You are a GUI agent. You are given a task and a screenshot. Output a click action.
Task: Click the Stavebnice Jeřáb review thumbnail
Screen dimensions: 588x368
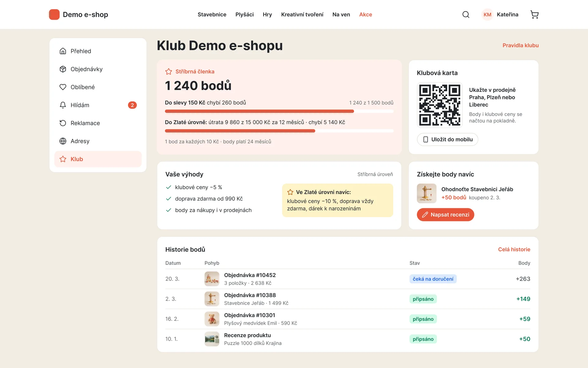(x=427, y=194)
